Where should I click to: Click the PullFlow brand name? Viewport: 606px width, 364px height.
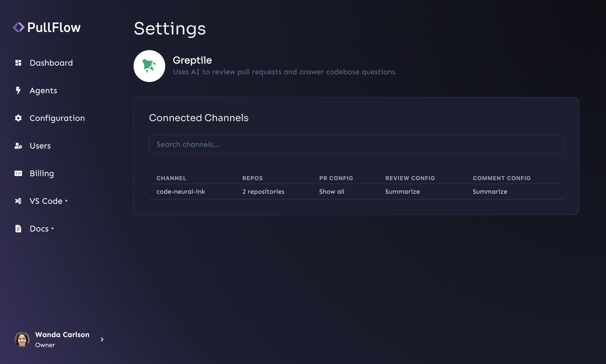pos(54,27)
